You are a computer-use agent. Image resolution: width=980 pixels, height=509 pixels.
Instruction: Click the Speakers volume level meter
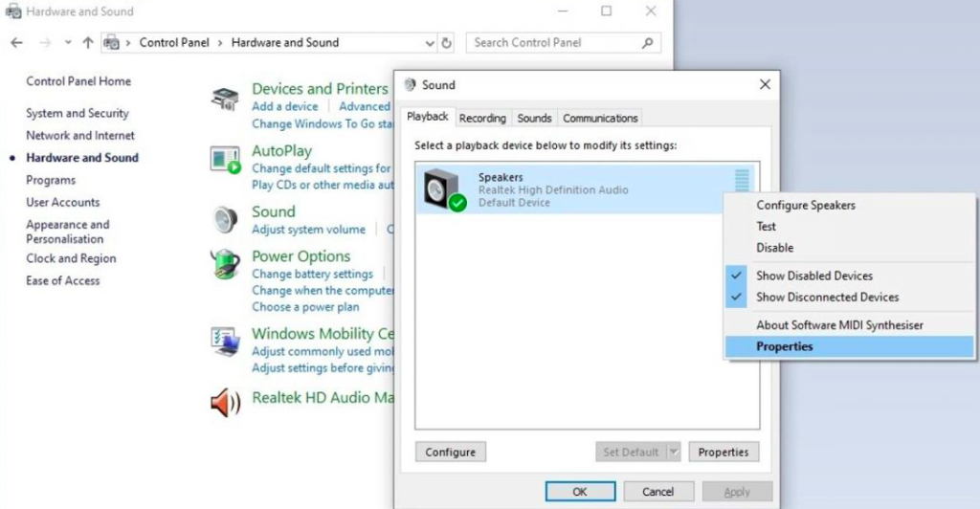click(x=742, y=180)
